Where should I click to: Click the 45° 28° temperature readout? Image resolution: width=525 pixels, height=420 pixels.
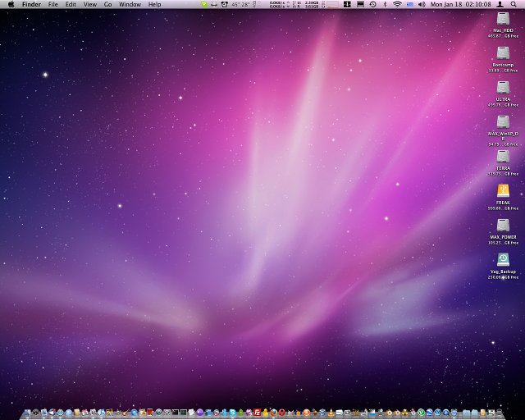(240, 4)
